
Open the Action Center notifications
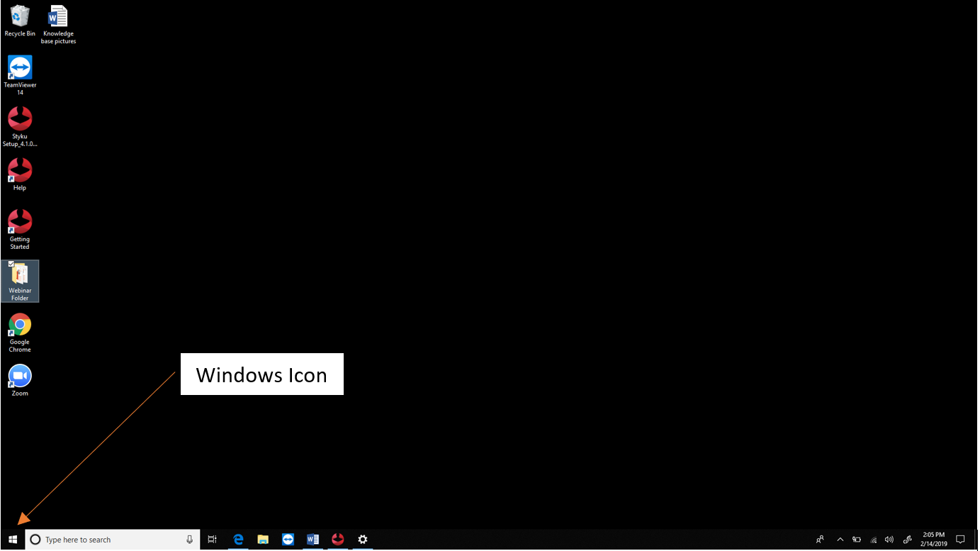point(961,540)
